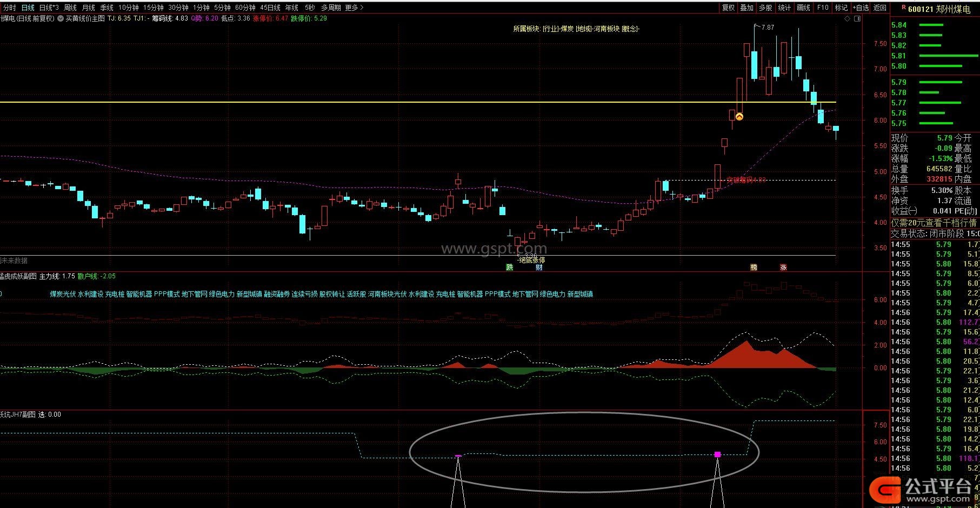Image resolution: width=980 pixels, height=508 pixels.
Task: Open 仅需20元查看千档行情 promotion link
Action: (x=934, y=223)
